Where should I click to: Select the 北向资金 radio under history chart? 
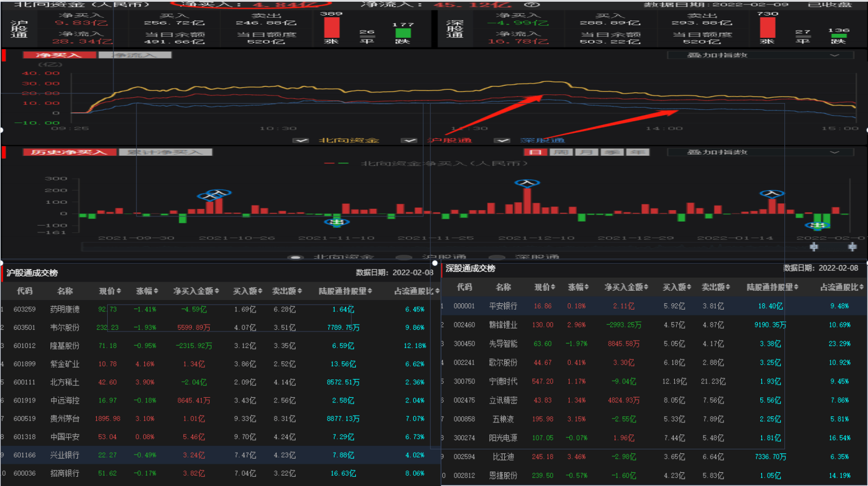pos(296,258)
